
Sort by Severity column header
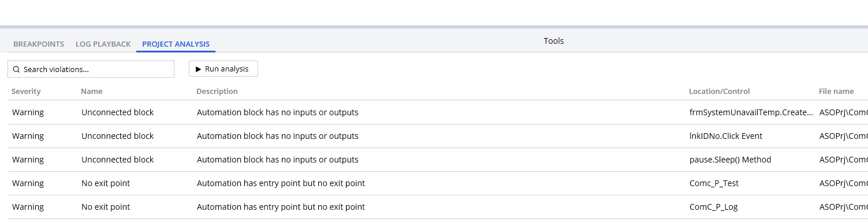tap(26, 91)
